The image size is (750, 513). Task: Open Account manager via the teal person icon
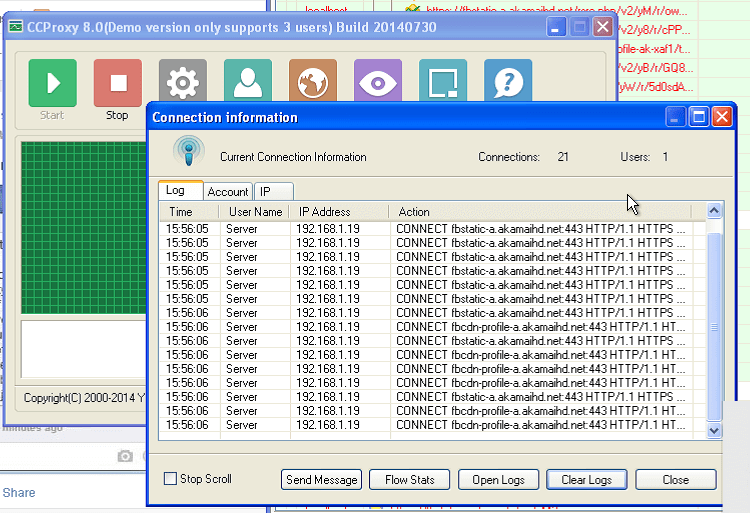pyautogui.click(x=248, y=80)
